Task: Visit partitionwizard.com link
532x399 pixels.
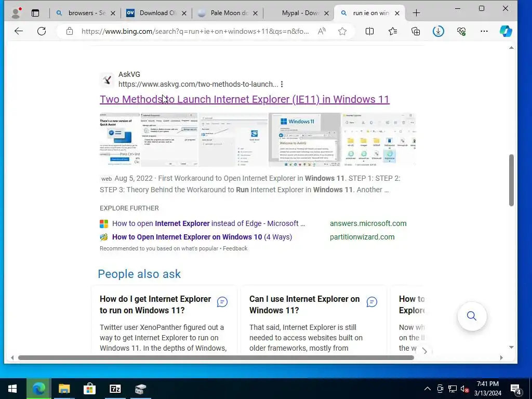Action: [362, 237]
